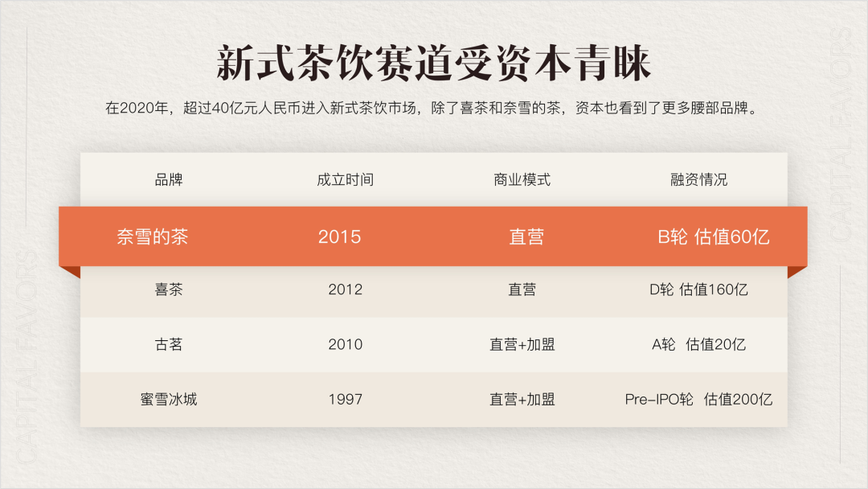Viewport: 868px width, 489px height.
Task: Select the subtitle sentence starting 在2020年
Action: [432, 108]
